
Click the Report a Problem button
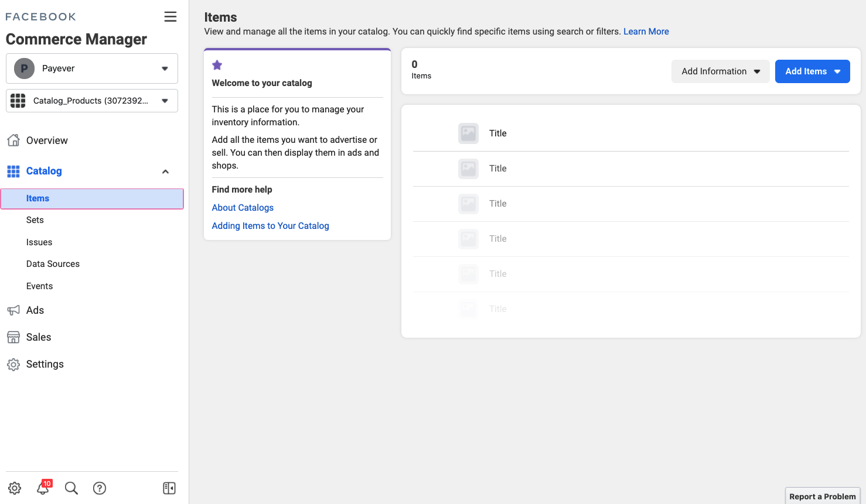point(823,496)
